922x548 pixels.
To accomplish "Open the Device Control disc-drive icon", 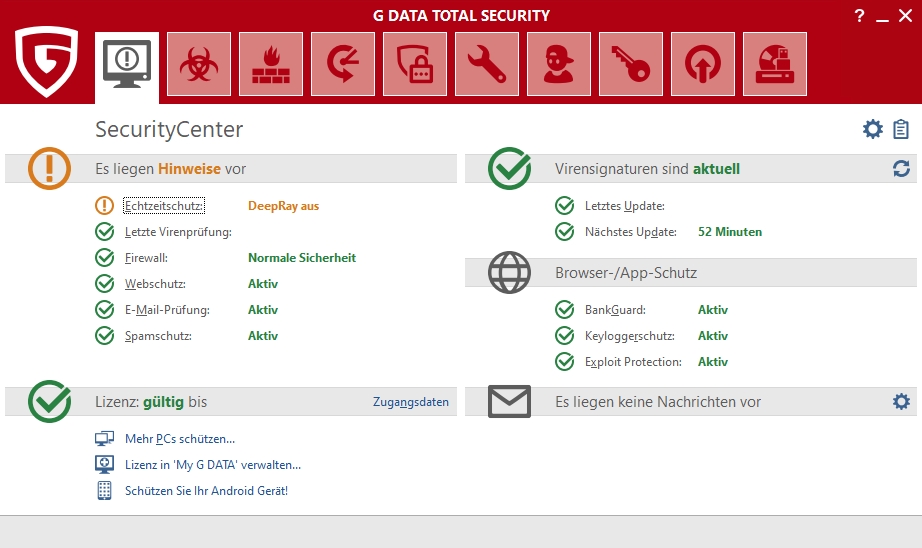I will (775, 64).
